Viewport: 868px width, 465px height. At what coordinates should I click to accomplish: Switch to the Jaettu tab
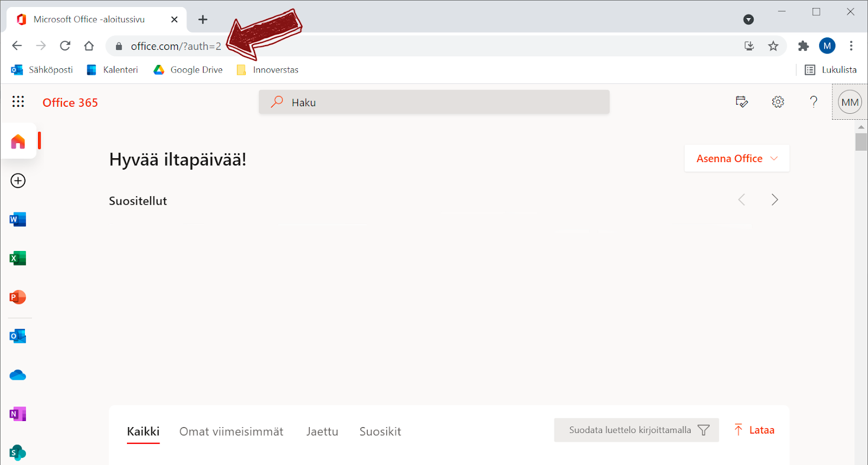click(x=322, y=431)
